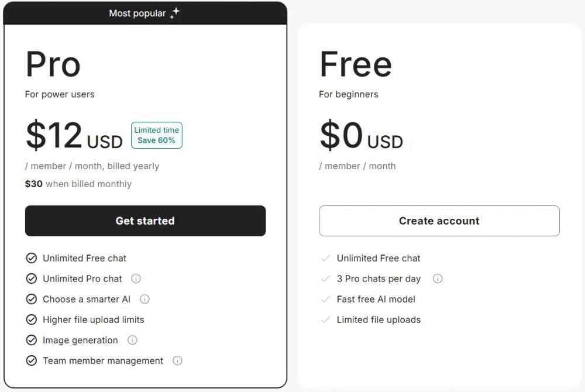Click the Limited time Save 60% badge

click(x=156, y=135)
